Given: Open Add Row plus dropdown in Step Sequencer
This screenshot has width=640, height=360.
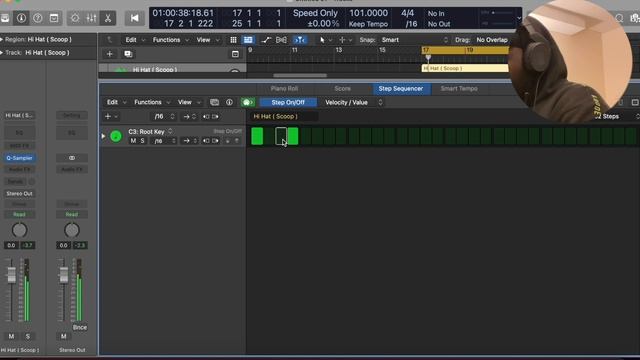Looking at the screenshot, I should pos(111,117).
